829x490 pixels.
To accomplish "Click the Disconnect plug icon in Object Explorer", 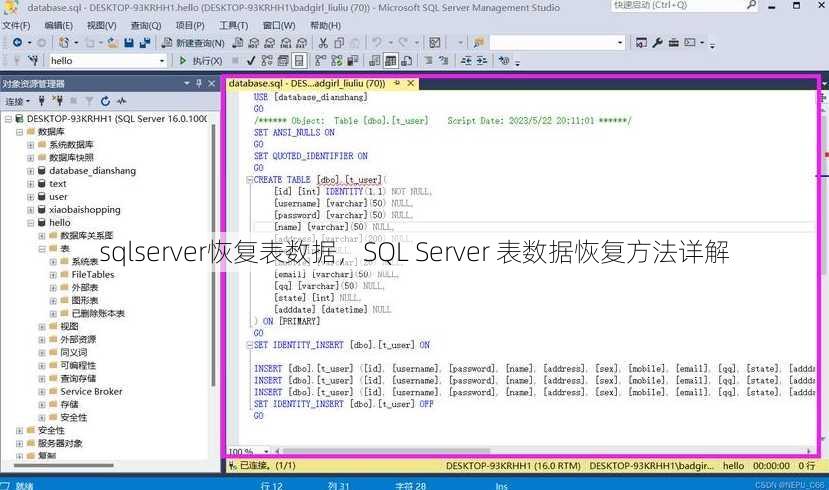I will [x=57, y=101].
